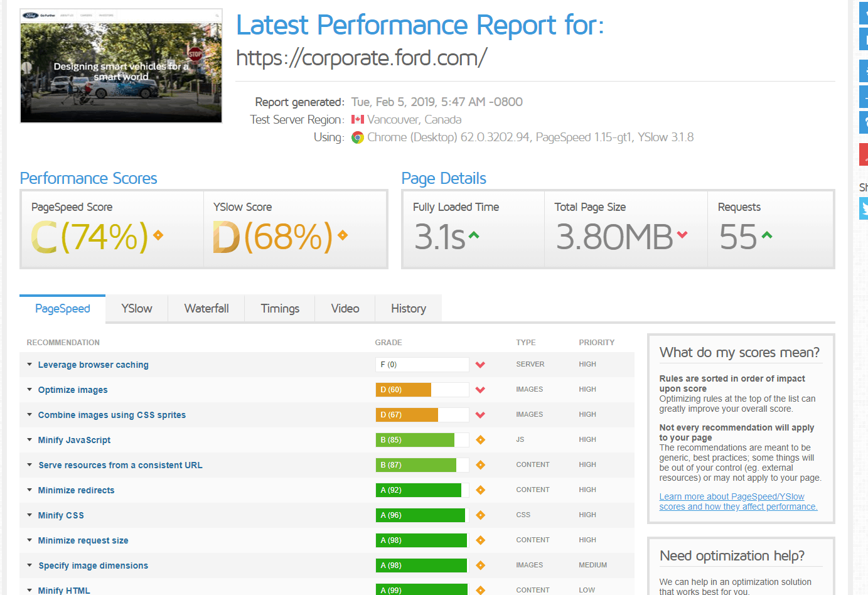Expand the Minify CSS recommendation arrow
The image size is (868, 595).
[x=29, y=515]
